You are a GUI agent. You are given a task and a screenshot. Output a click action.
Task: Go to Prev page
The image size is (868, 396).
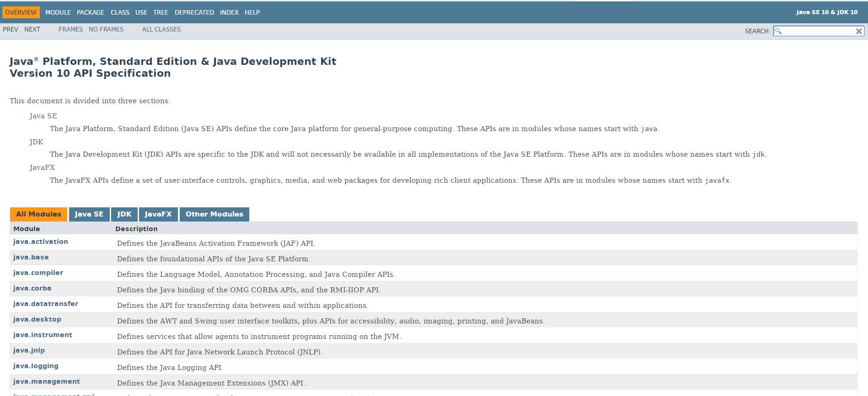click(x=11, y=29)
